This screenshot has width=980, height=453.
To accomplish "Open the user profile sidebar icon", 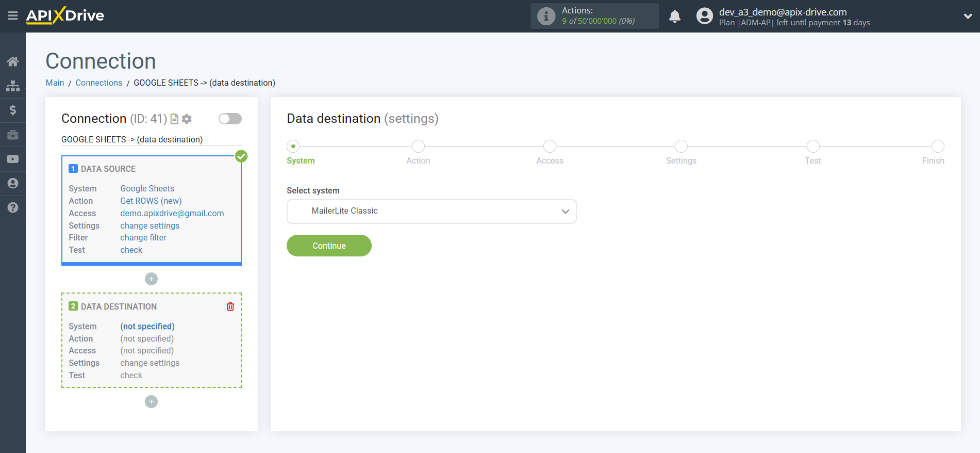I will click(x=13, y=183).
